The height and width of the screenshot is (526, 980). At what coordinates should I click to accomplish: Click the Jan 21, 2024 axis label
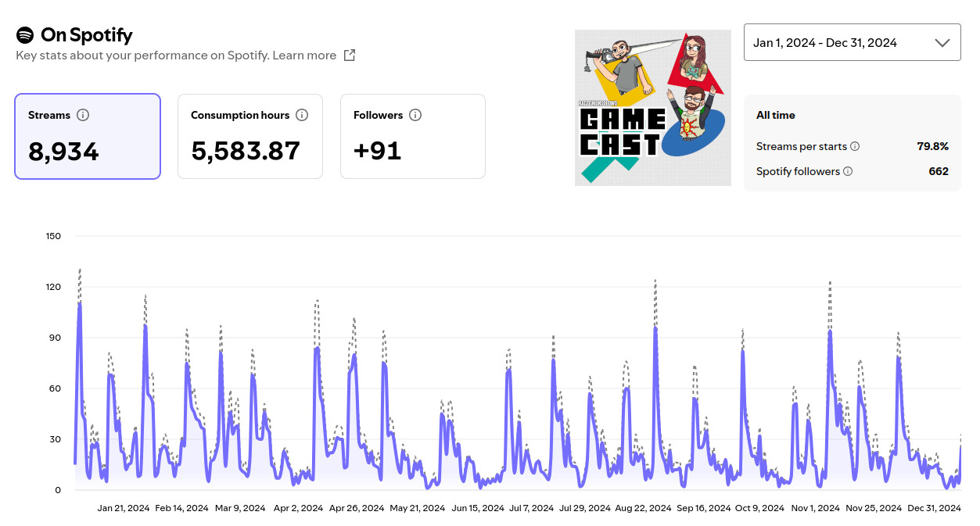point(124,508)
